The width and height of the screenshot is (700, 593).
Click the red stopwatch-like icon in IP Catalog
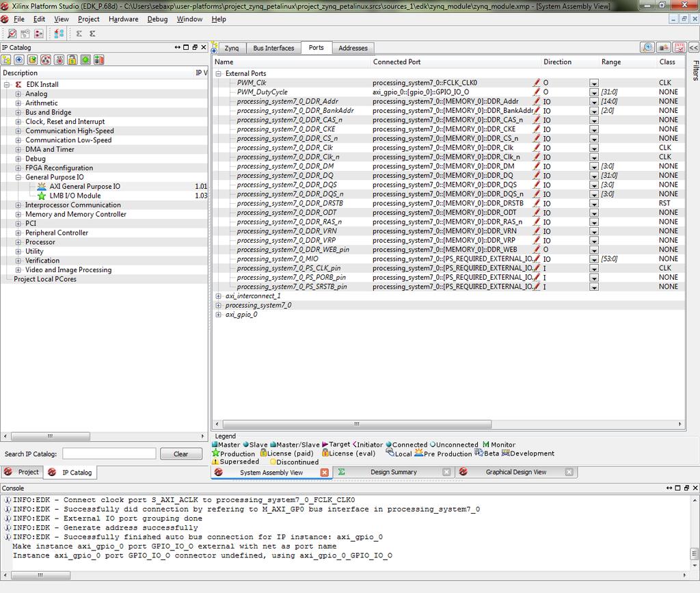click(x=59, y=60)
